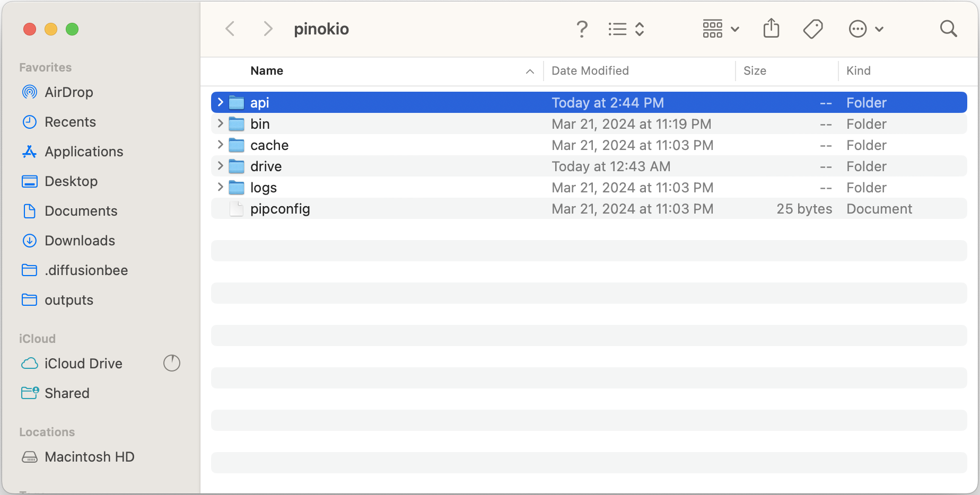Click the iCloud Drive sync progress indicator
980x495 pixels.
(171, 364)
